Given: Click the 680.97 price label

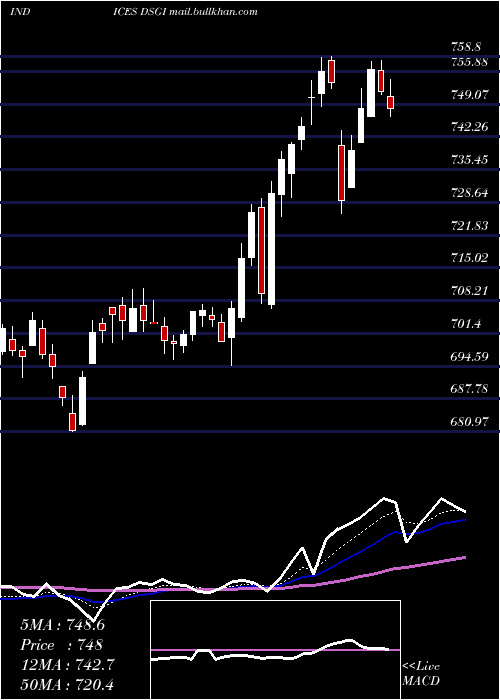Looking at the screenshot, I should point(469,421).
